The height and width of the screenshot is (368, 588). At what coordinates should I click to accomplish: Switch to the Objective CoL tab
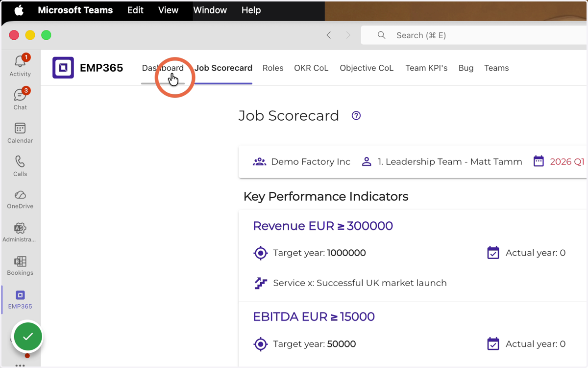[x=367, y=68]
